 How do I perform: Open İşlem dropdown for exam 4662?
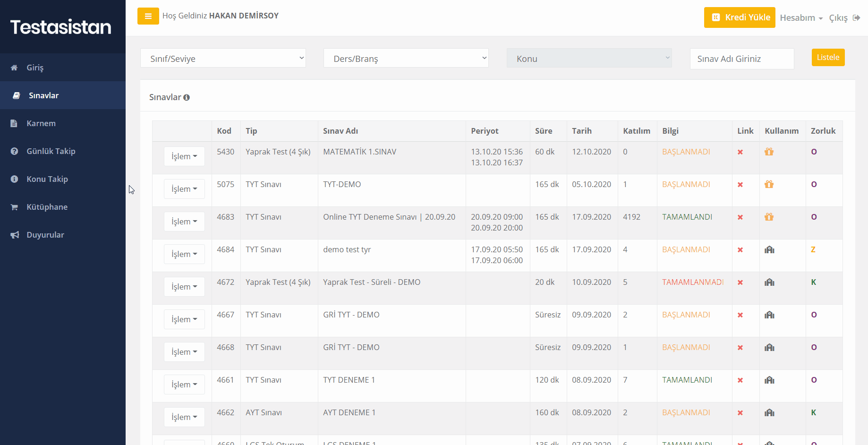[184, 417]
